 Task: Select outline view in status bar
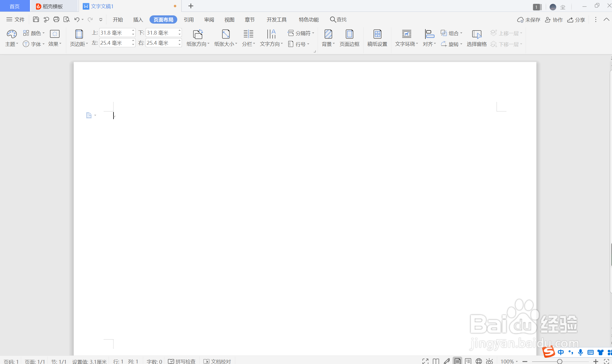pos(468,361)
